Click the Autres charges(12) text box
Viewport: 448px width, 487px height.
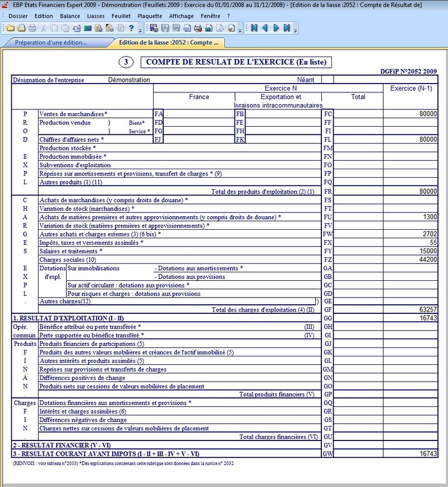click(x=177, y=301)
